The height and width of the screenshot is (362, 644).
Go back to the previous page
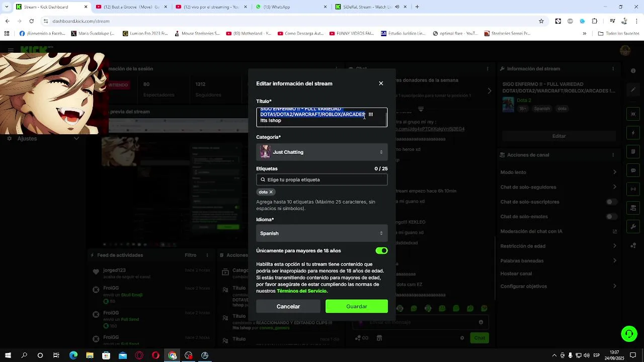pyautogui.click(x=7, y=21)
